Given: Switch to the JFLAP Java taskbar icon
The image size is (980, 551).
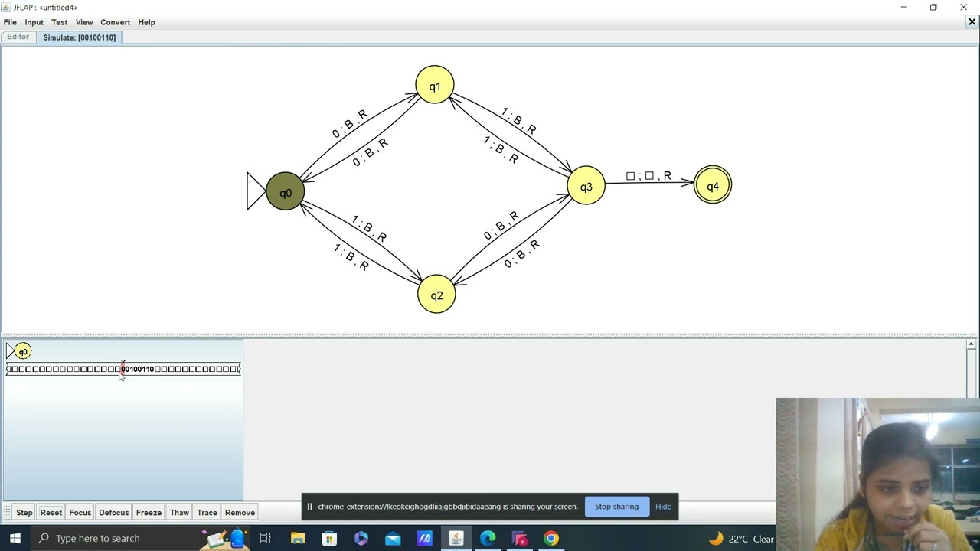Looking at the screenshot, I should [456, 538].
